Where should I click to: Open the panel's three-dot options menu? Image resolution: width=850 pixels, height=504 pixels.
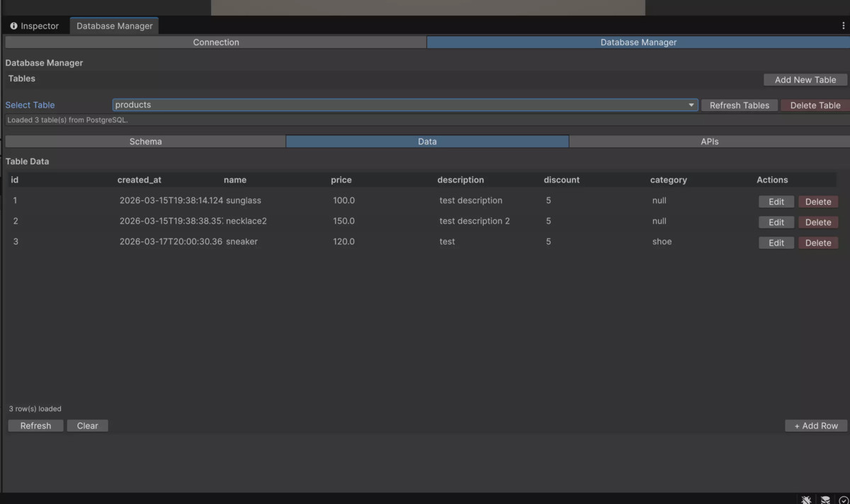[x=843, y=25]
